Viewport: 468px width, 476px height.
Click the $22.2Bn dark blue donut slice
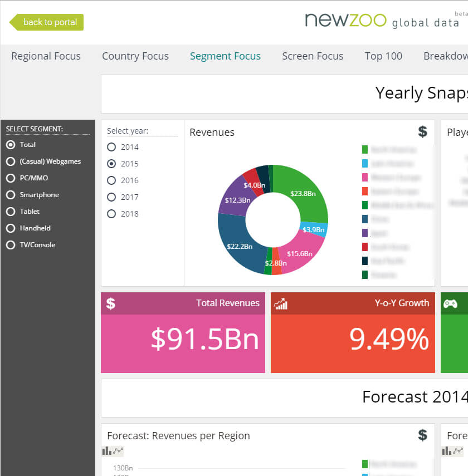coord(240,246)
